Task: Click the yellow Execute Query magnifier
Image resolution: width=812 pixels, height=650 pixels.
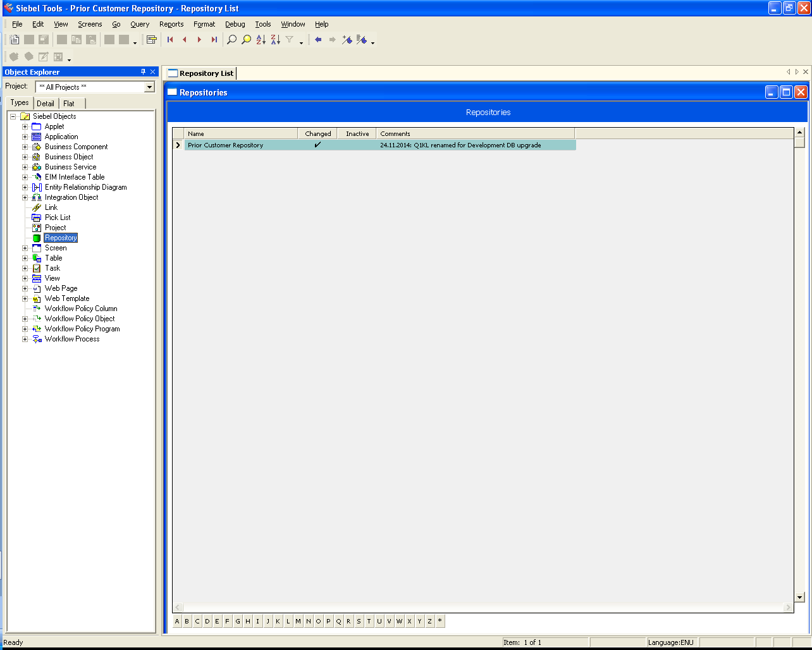Action: pyautogui.click(x=247, y=40)
